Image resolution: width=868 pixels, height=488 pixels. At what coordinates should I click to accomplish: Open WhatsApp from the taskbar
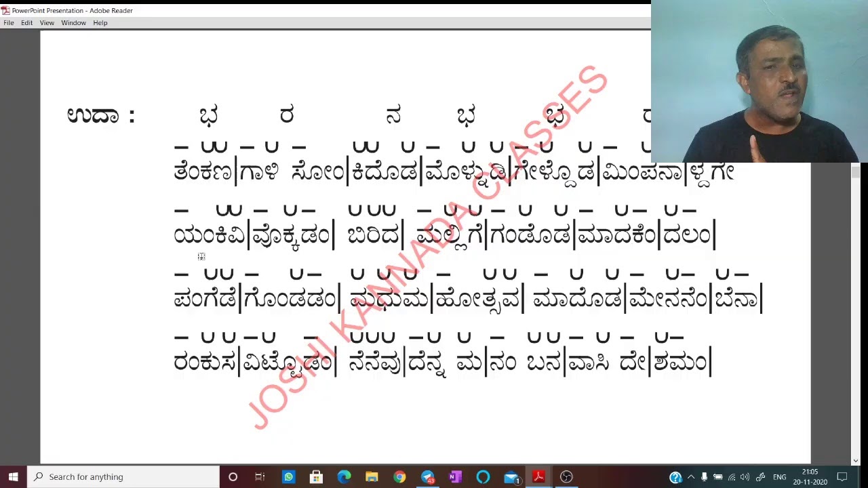[288, 476]
